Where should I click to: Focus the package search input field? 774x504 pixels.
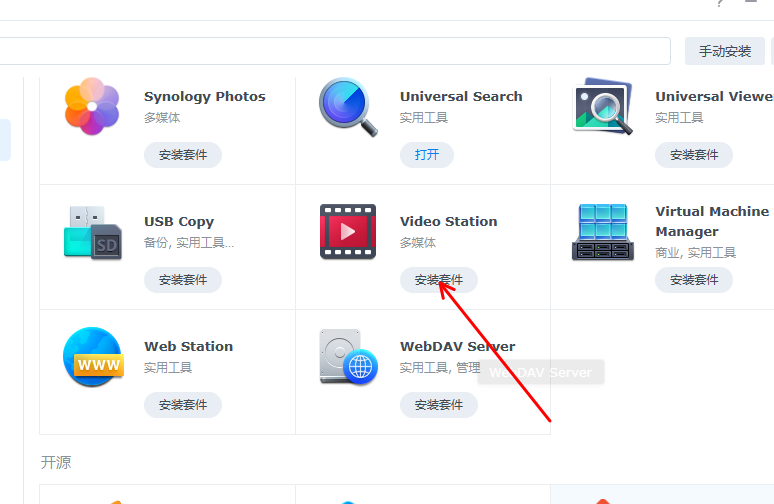click(x=335, y=51)
